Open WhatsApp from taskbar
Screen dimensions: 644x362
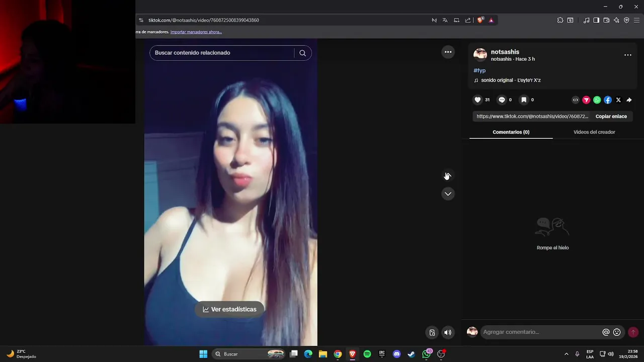click(427, 354)
